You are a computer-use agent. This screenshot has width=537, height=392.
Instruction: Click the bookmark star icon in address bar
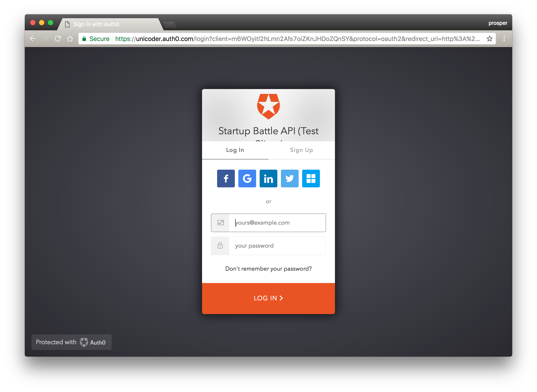(490, 38)
